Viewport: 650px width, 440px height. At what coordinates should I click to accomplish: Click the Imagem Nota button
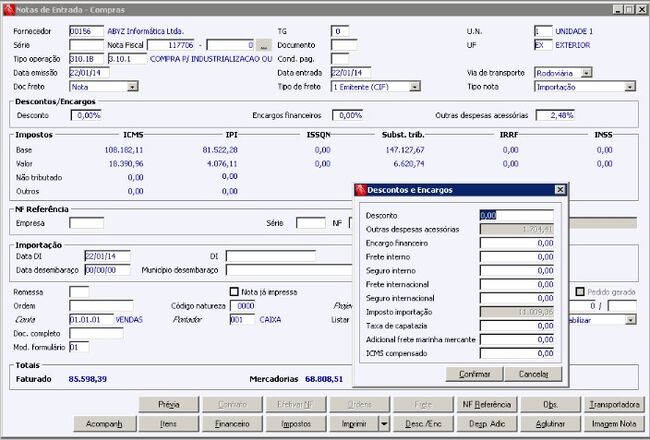614,424
